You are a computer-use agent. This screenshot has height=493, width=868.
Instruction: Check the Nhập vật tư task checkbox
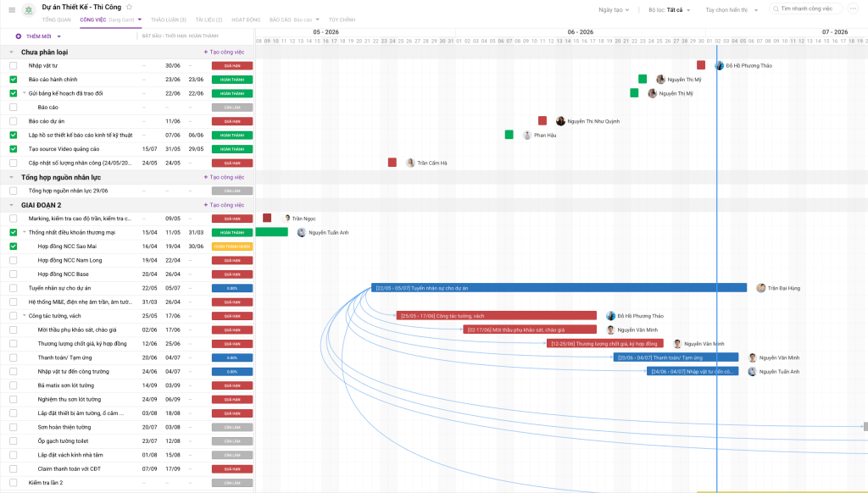(x=14, y=65)
